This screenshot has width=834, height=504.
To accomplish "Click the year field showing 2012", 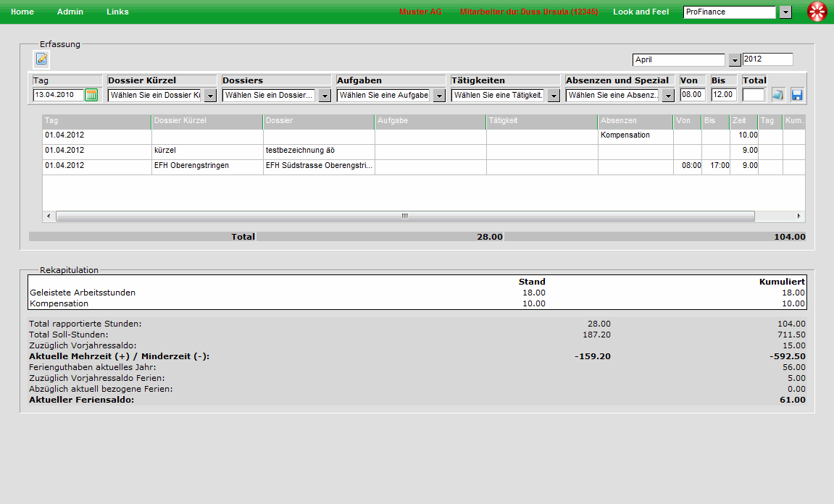I will pos(767,59).
